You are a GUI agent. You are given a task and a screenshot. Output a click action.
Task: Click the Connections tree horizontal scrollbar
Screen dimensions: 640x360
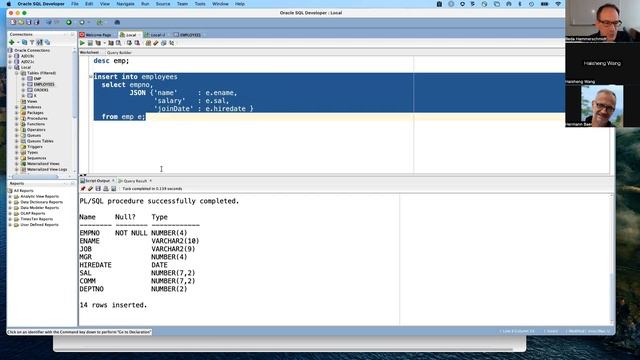click(x=35, y=177)
